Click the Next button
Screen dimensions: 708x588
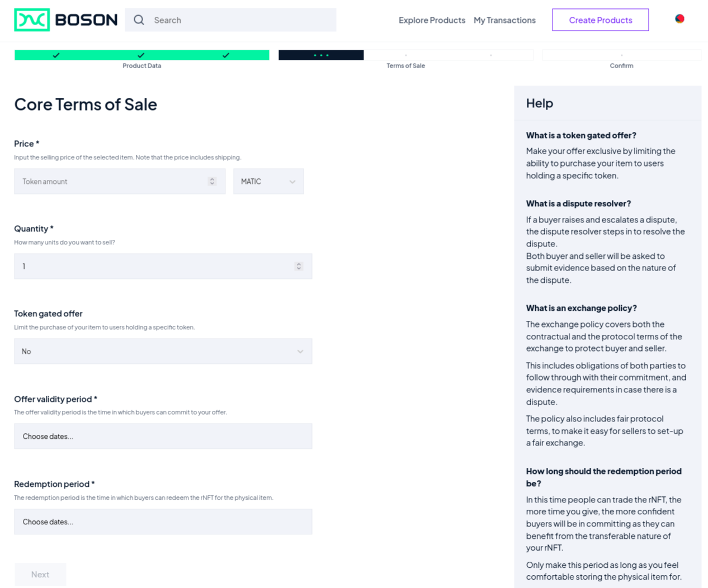40,574
